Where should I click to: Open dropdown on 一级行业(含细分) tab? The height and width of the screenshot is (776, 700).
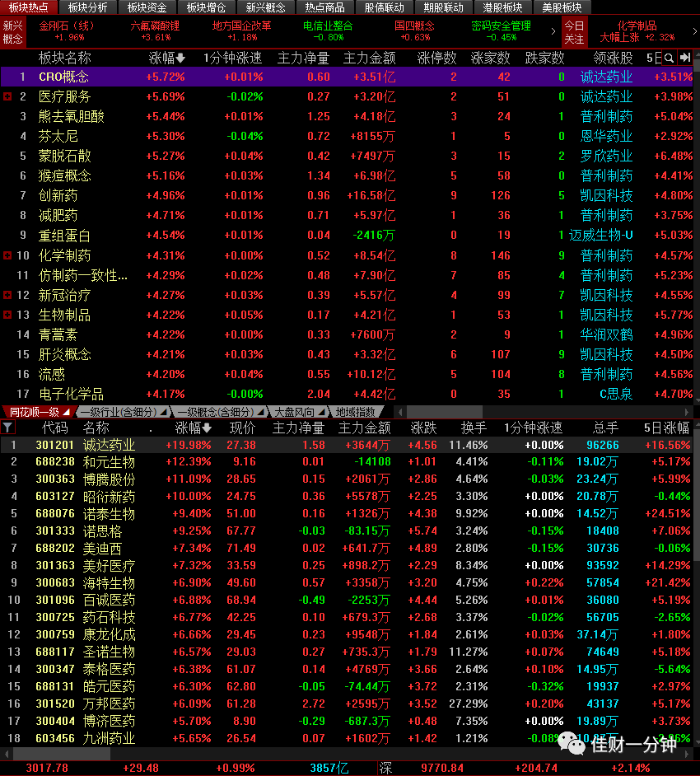[163, 412]
